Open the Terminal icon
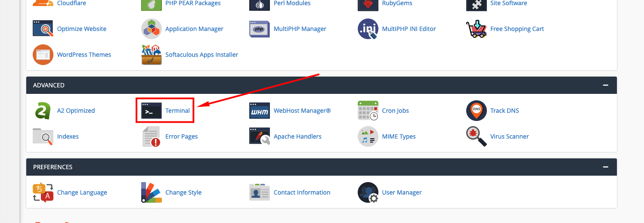This screenshot has width=644, height=223. click(152, 111)
